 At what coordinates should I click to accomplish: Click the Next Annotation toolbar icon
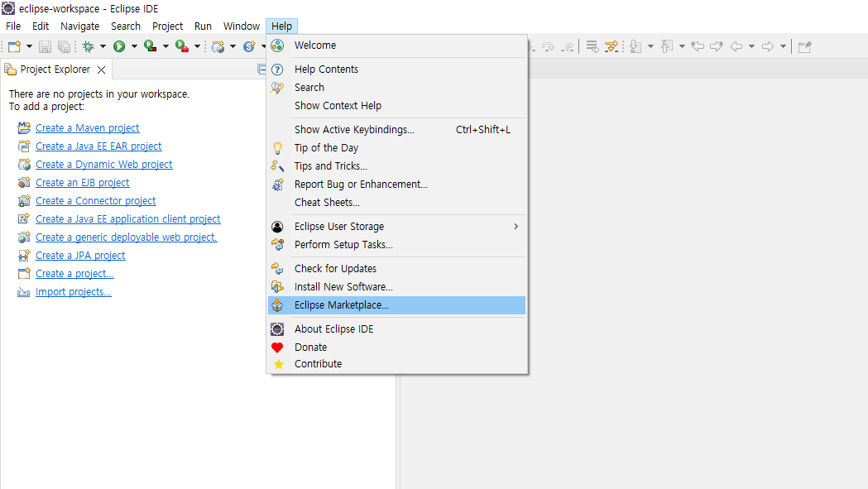coord(635,46)
